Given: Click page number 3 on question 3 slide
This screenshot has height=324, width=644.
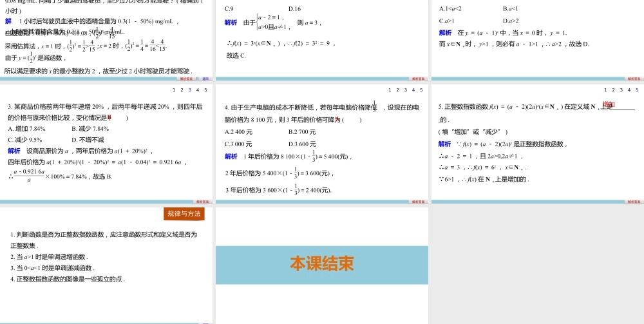Looking at the screenshot, I should click(x=190, y=90).
